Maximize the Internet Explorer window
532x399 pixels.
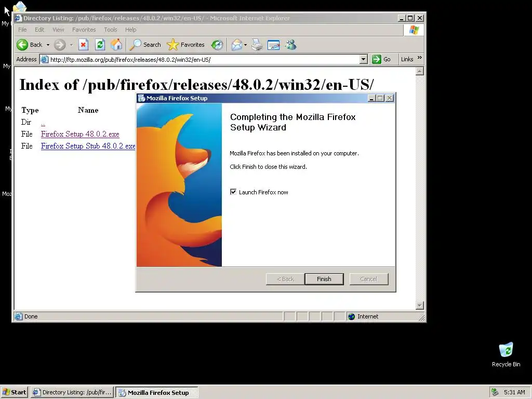pos(410,18)
